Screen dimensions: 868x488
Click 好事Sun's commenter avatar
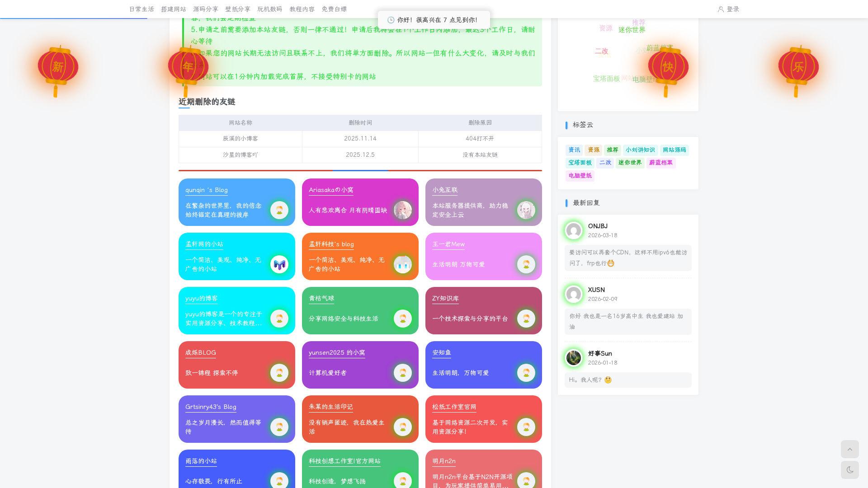[x=574, y=358]
